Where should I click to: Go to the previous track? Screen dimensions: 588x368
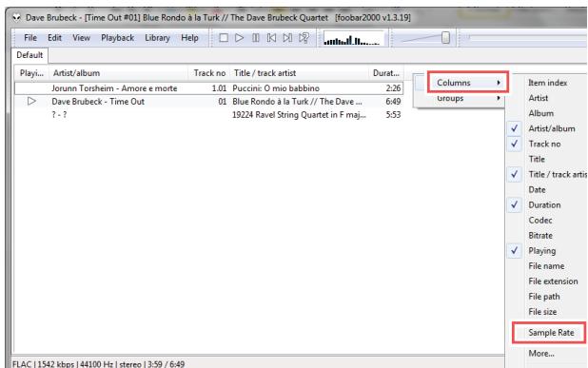click(271, 38)
